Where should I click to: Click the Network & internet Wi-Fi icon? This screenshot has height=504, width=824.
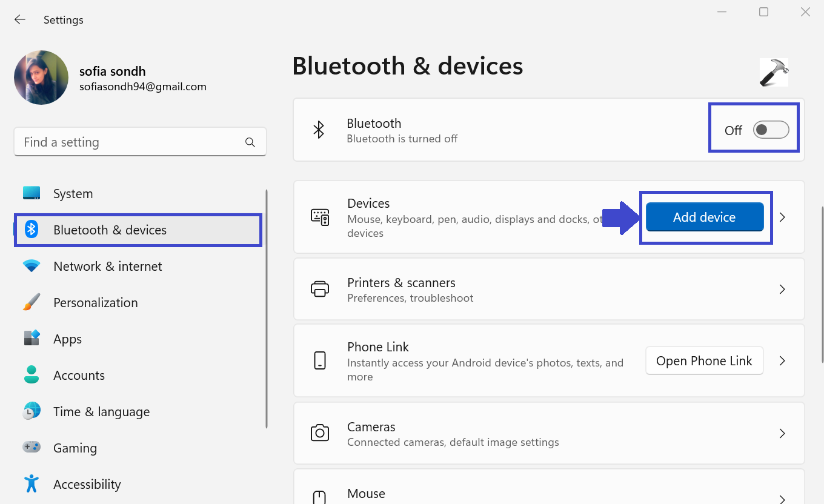[32, 267]
